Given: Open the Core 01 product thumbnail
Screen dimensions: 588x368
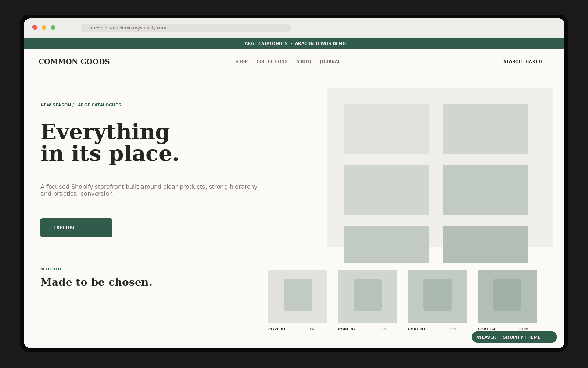Looking at the screenshot, I should [x=298, y=297].
